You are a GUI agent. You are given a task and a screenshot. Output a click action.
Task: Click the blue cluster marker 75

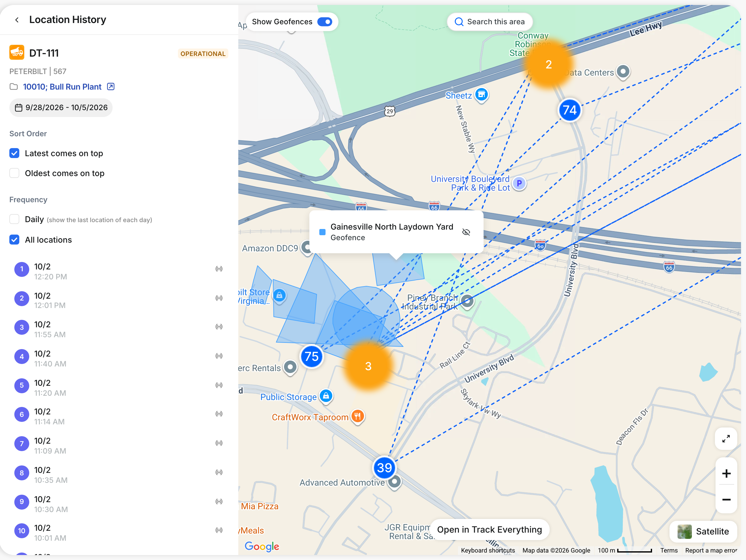click(x=312, y=356)
